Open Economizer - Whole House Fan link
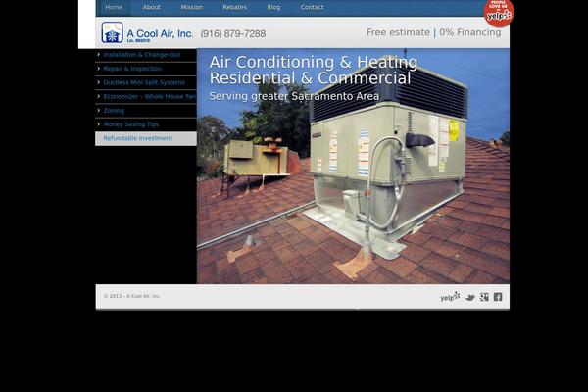Viewport: 588px width, 392px height. 150,96
